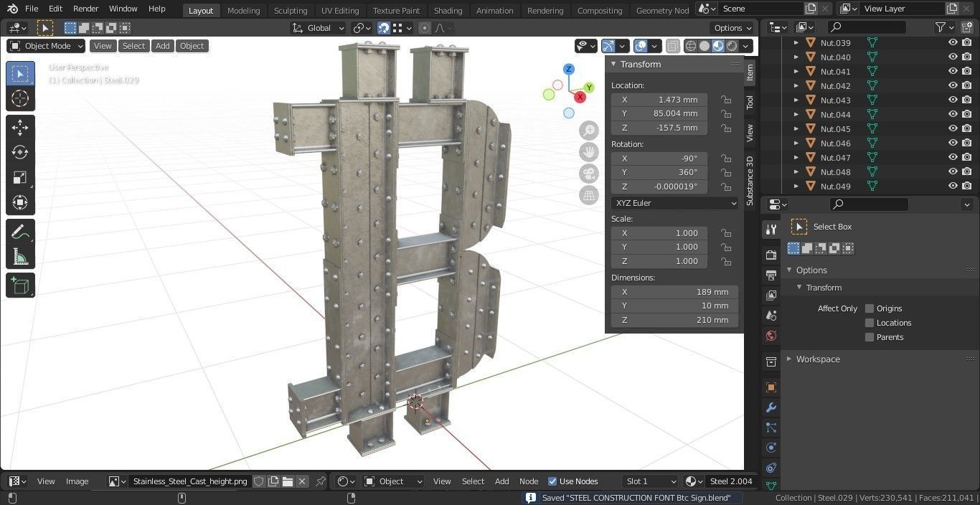Open XYZ Euler rotation mode dropdown
The width and height of the screenshot is (980, 505).
[x=674, y=203]
